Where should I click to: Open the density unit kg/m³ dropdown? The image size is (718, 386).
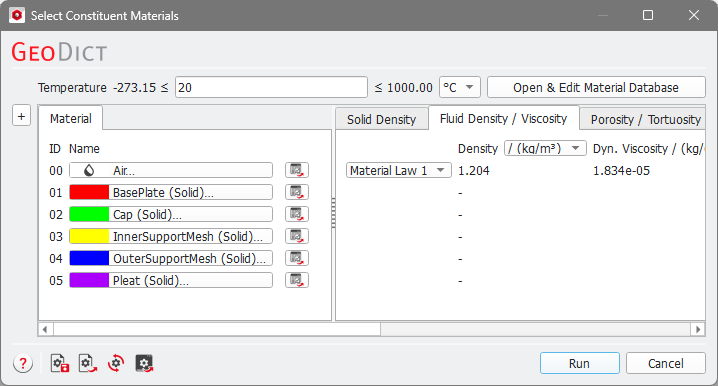pos(545,148)
